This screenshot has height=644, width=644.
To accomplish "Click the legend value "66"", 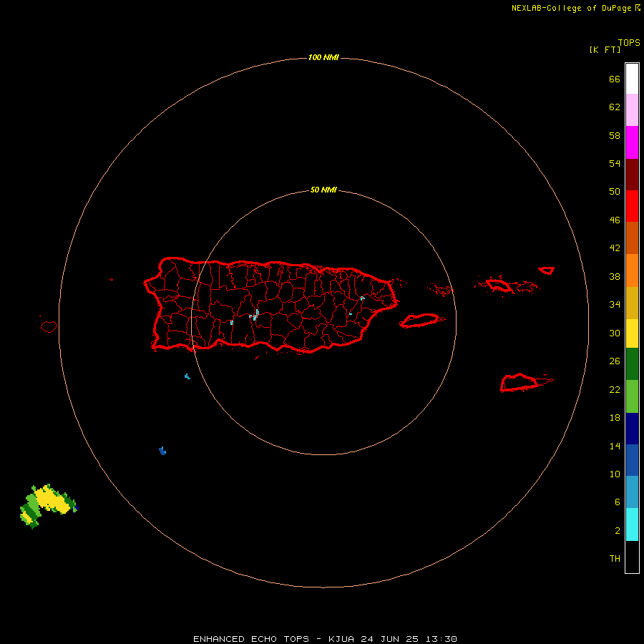I will tap(615, 79).
